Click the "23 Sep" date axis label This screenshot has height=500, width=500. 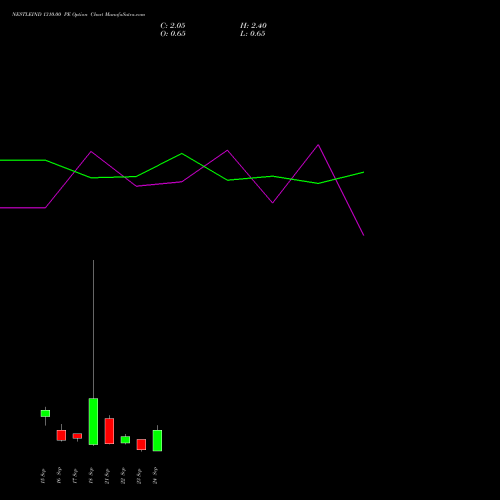(x=139, y=476)
